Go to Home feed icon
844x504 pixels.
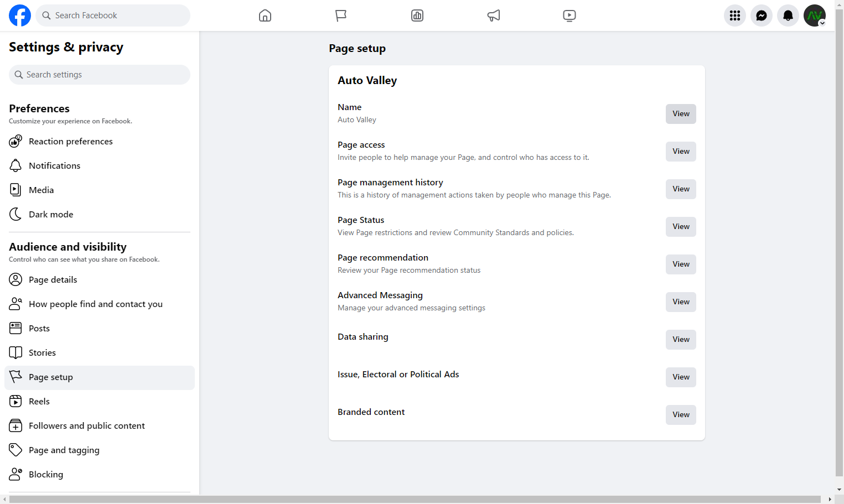click(265, 15)
